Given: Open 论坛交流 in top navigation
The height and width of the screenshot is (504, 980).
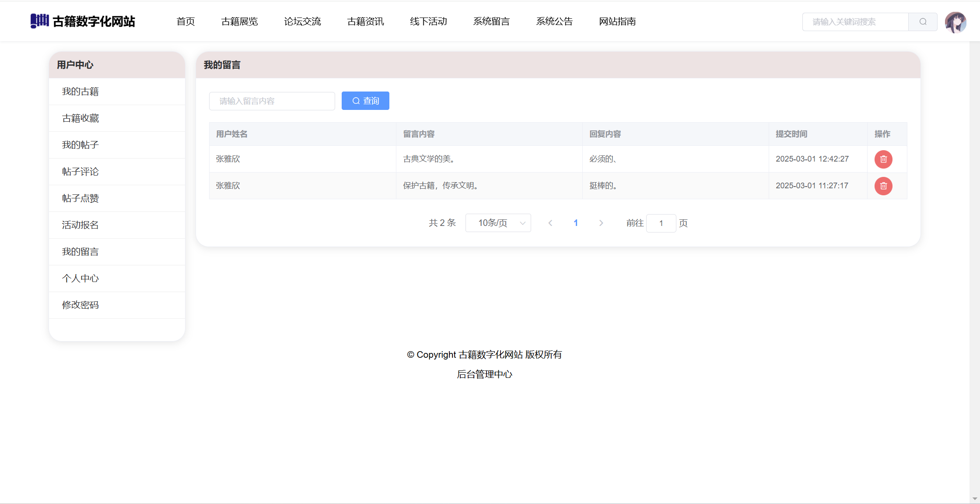Looking at the screenshot, I should pos(302,21).
